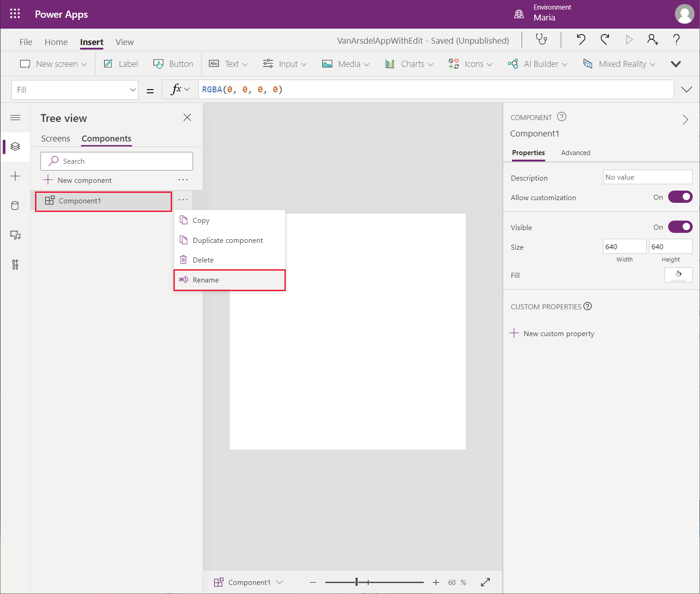Switch to the Advanced properties tab

click(x=575, y=152)
